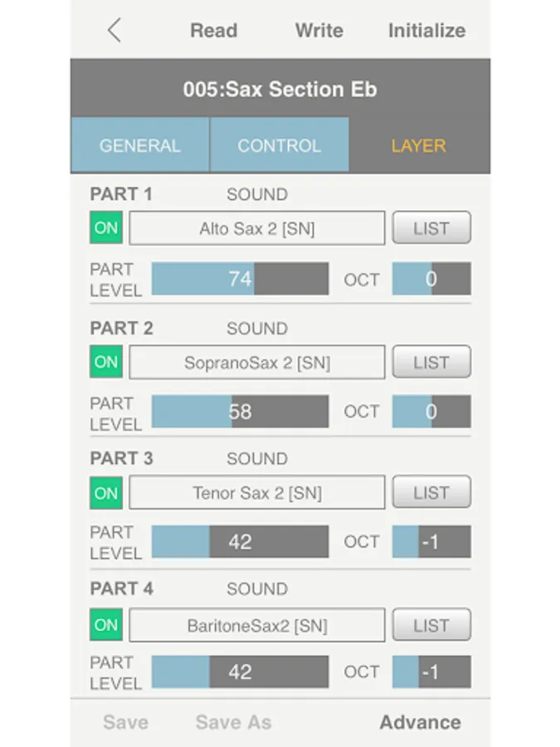The height and width of the screenshot is (747, 560).
Task: Toggle Part 1 ON switch
Action: (106, 227)
